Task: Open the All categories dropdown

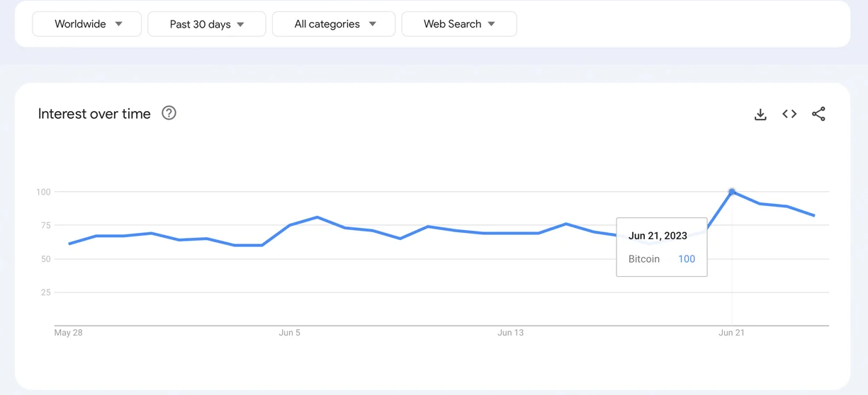Action: (x=334, y=24)
